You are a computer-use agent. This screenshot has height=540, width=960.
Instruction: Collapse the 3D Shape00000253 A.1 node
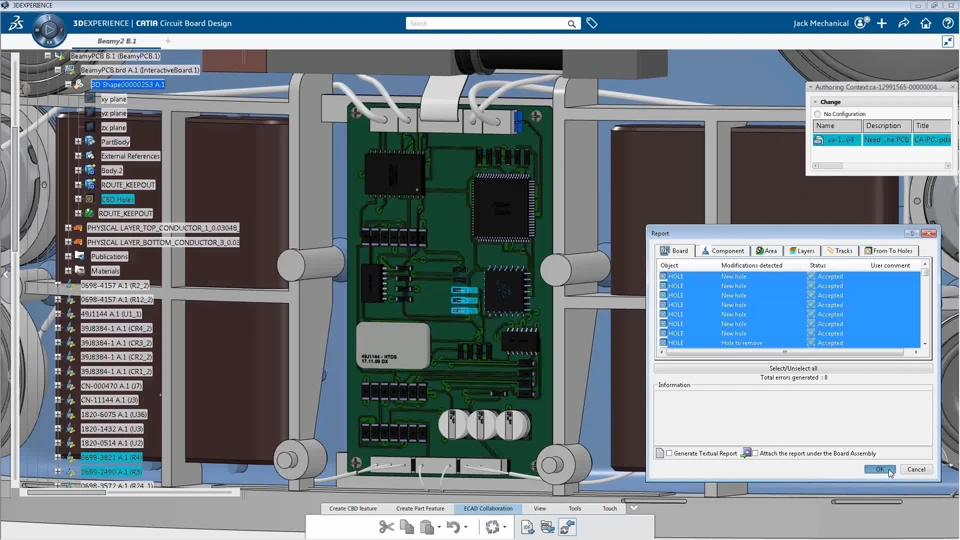click(x=68, y=84)
